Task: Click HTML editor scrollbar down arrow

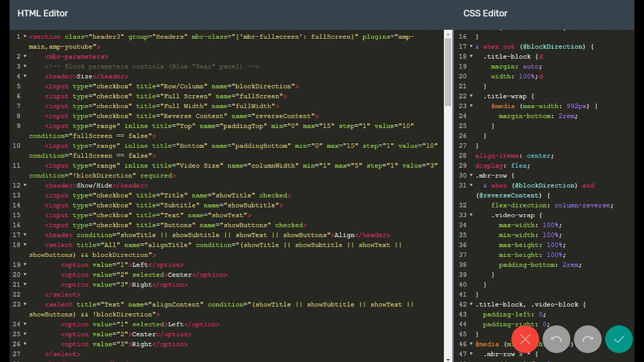Action: coord(448,358)
